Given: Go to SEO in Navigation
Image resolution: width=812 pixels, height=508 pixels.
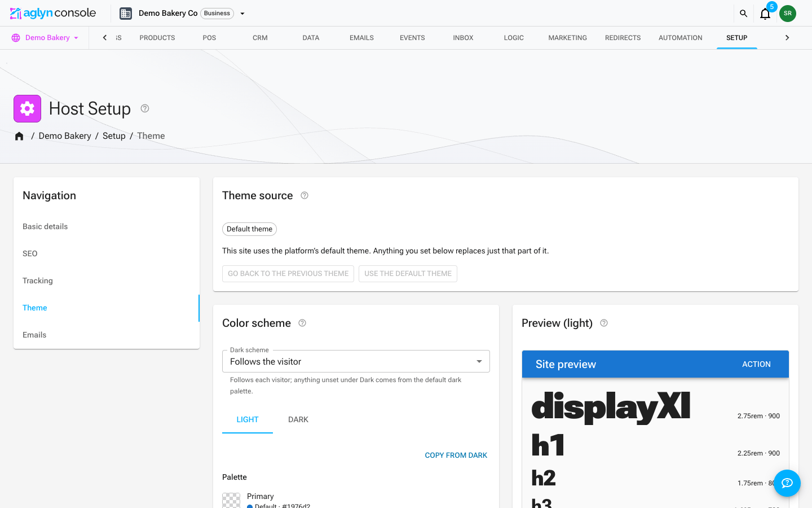Looking at the screenshot, I should [x=107, y=253].
